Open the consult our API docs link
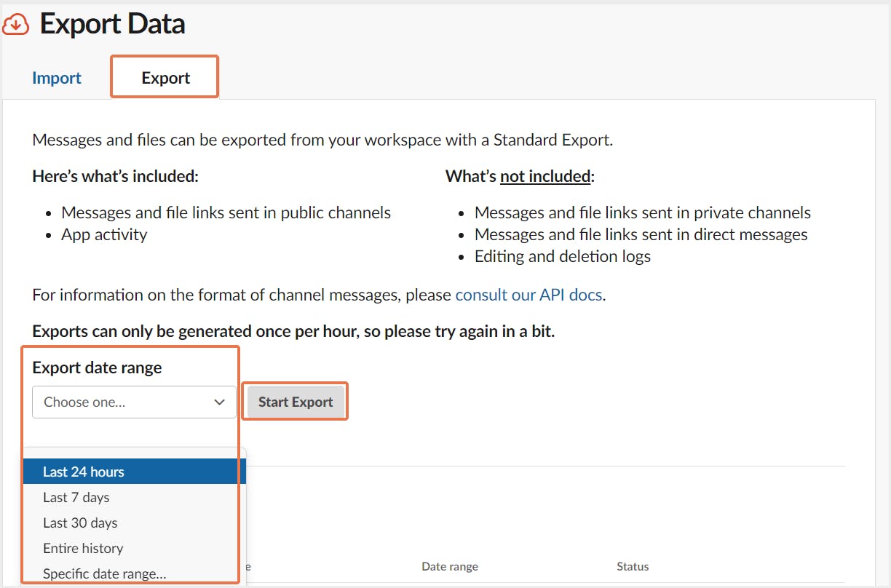 (x=528, y=295)
